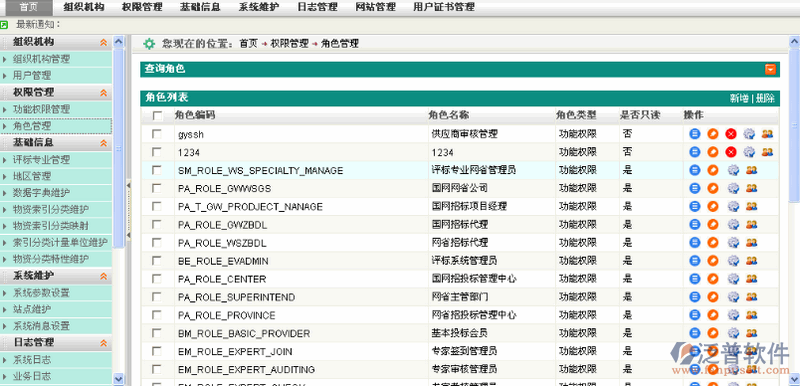Click the 新增 link in role list
The image size is (800, 386).
click(739, 98)
